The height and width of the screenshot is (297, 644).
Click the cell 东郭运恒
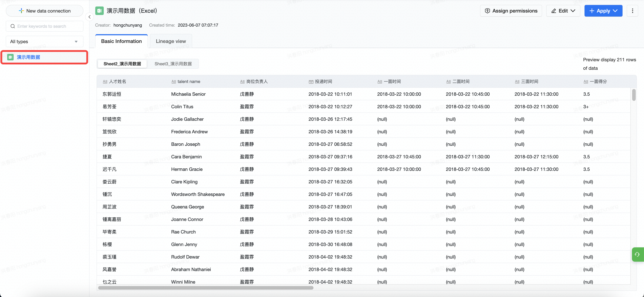112,94
